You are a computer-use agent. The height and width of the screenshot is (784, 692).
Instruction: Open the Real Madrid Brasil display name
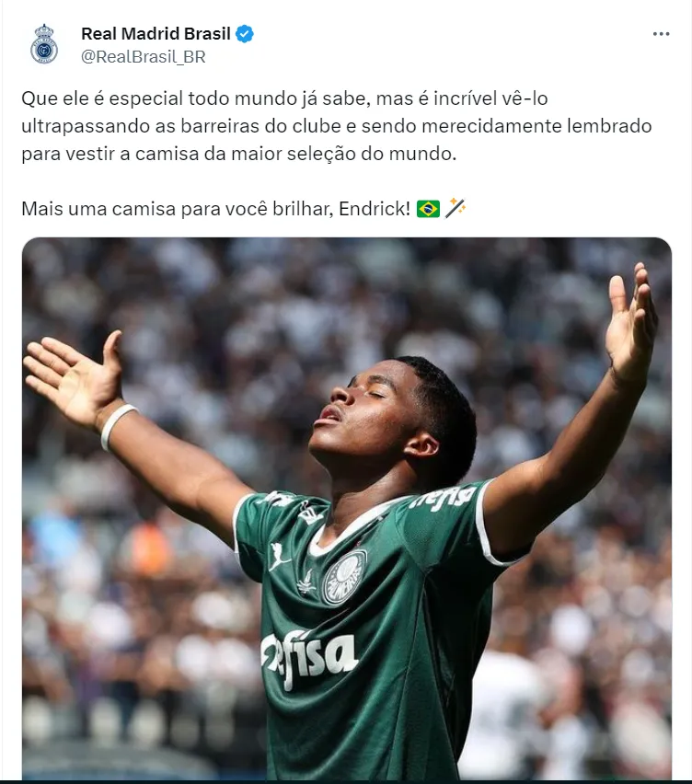(156, 34)
